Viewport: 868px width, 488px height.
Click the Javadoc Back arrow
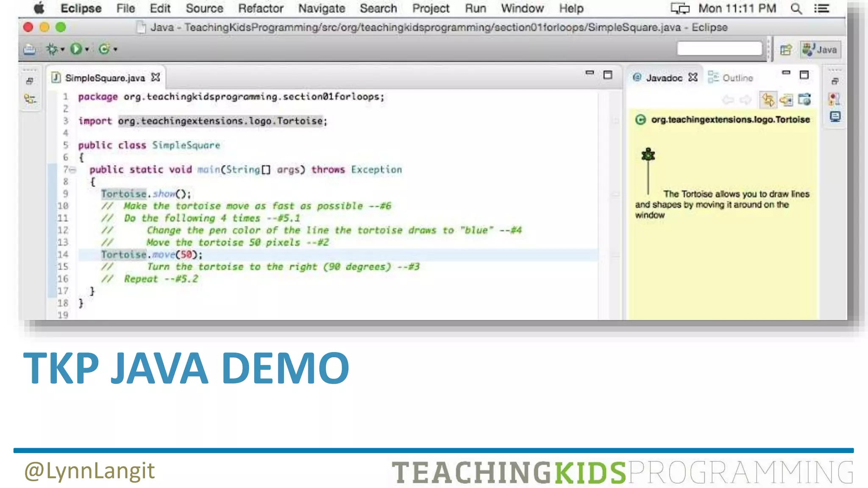point(728,100)
